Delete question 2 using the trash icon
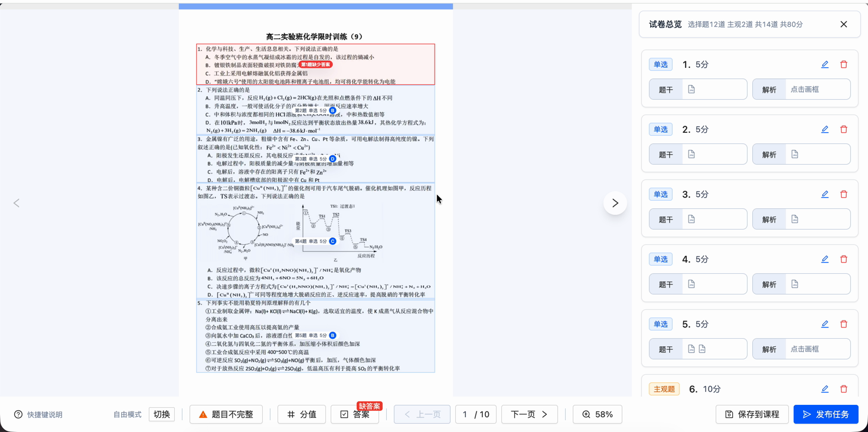This screenshot has width=868, height=432. [844, 129]
